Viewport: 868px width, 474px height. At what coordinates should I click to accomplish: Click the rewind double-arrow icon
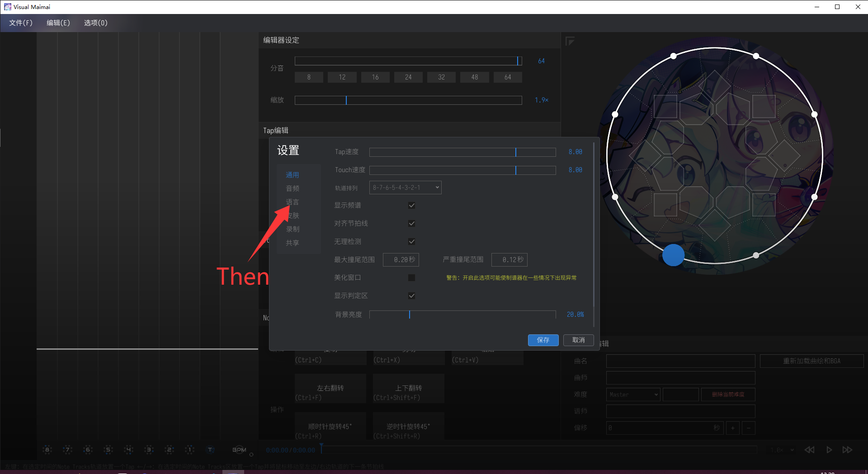point(809,450)
